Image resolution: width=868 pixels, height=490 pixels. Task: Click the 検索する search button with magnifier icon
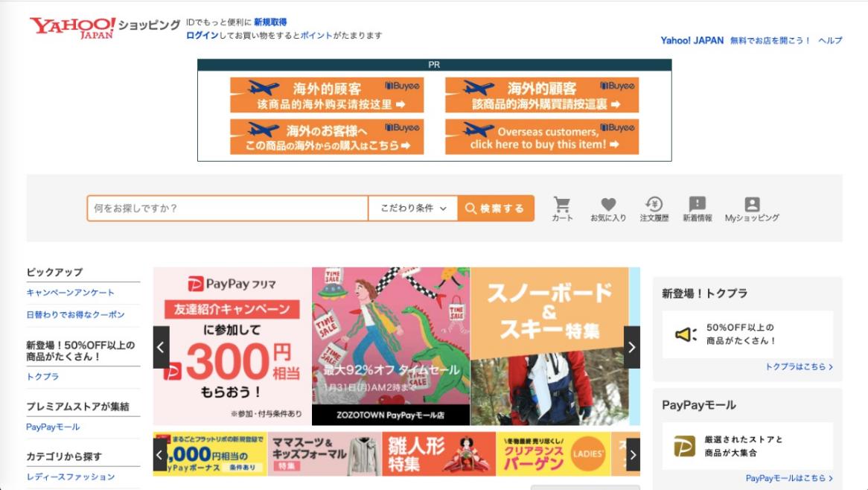point(496,209)
